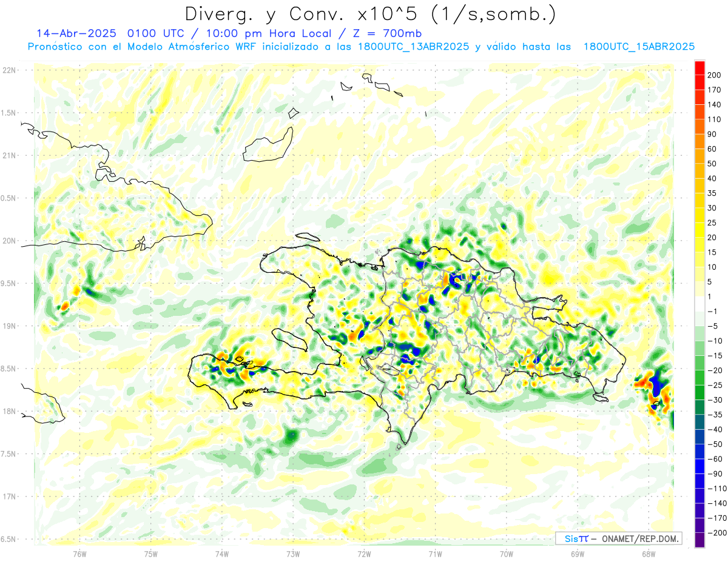Click the '7.5N' latitude label
Image resolution: width=728 pixels, height=562 pixels.
pyautogui.click(x=8, y=453)
